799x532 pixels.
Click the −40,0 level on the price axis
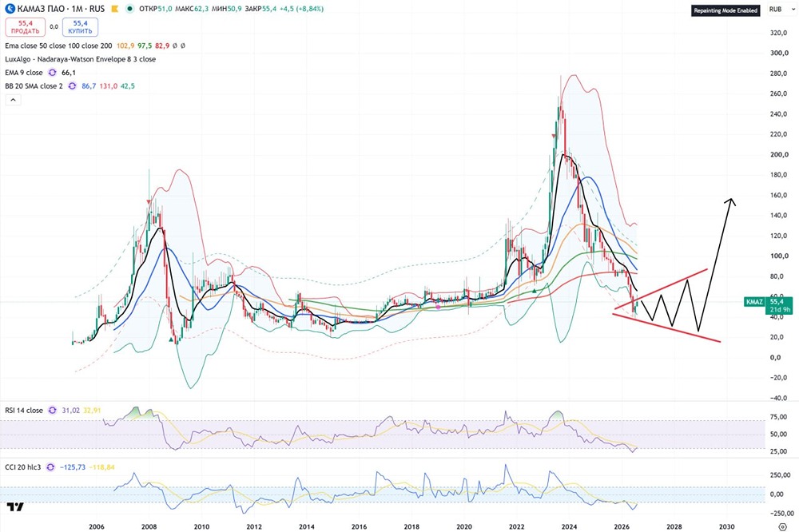[779, 398]
